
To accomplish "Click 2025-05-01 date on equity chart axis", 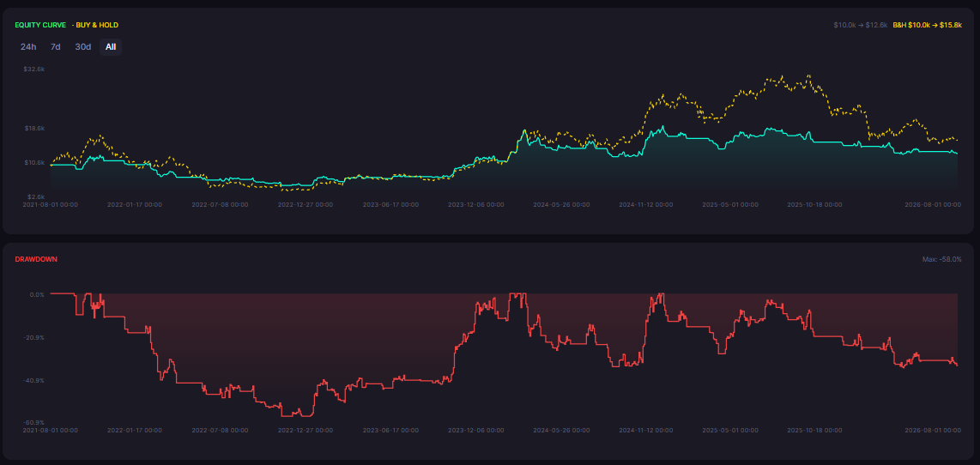I will tap(730, 204).
